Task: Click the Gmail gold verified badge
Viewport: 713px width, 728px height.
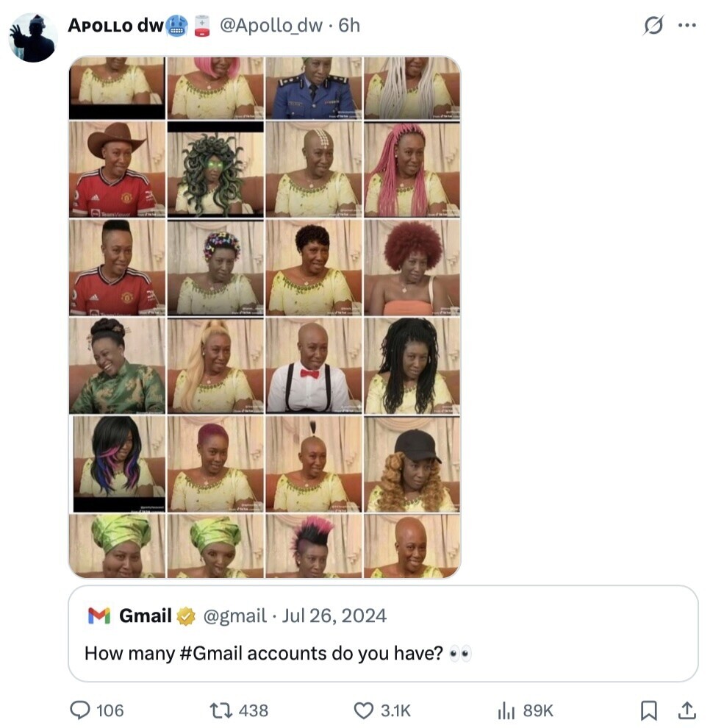Action: pos(186,616)
